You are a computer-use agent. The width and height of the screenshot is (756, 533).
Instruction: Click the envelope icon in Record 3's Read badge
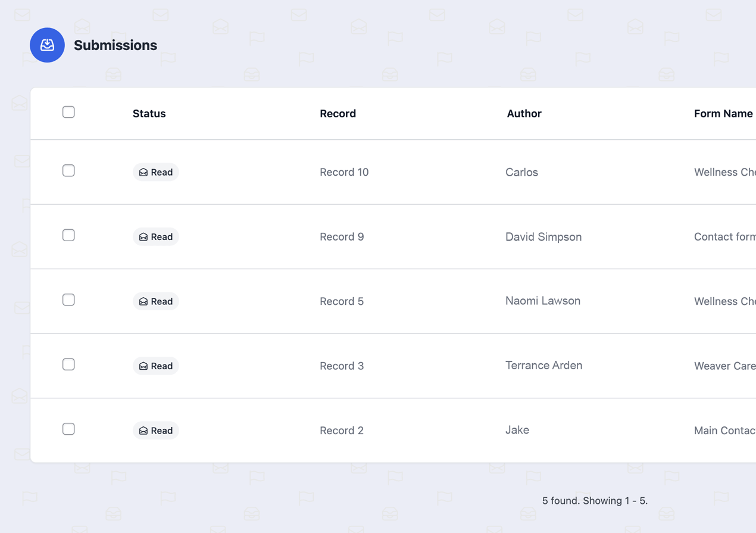pyautogui.click(x=143, y=366)
